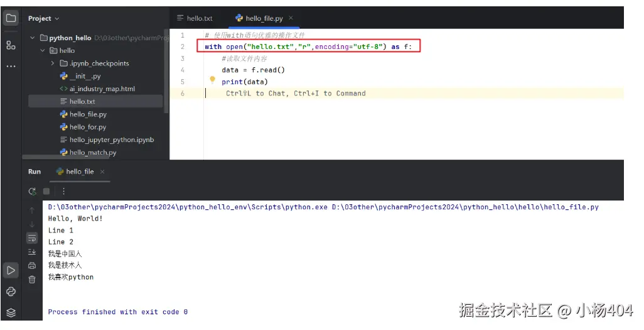This screenshot has width=644, height=330.
Task: Stop the running process button
Action: click(x=46, y=191)
